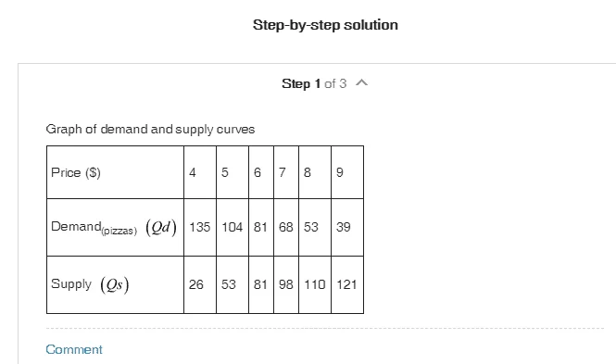Click the demand value 135 cell
The height and width of the screenshot is (364, 616).
pos(200,227)
